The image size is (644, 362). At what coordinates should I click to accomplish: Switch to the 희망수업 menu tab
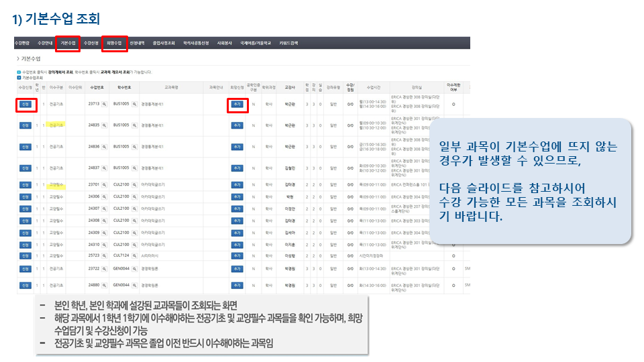click(x=113, y=43)
